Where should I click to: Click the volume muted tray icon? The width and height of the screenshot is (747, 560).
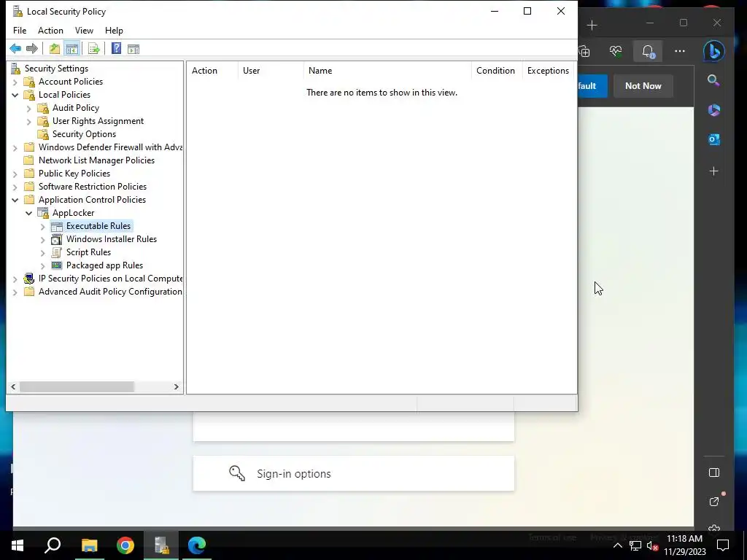tap(653, 545)
